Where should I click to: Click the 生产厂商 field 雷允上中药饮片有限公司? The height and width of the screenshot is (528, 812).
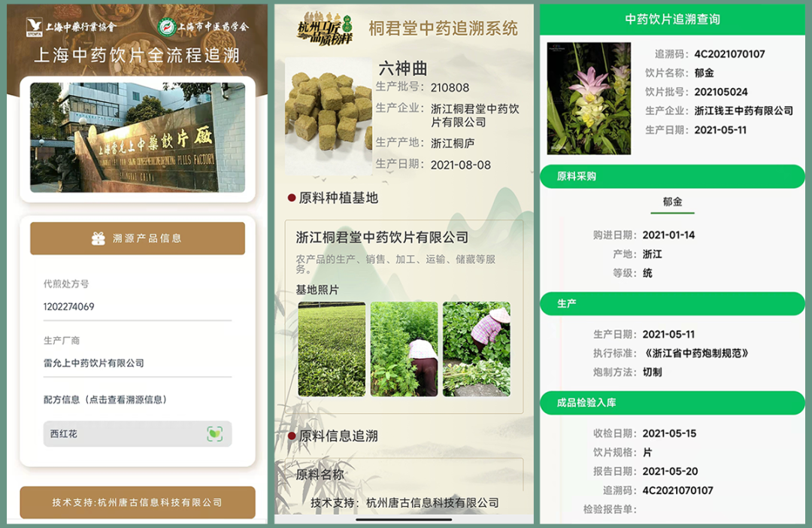click(94, 363)
